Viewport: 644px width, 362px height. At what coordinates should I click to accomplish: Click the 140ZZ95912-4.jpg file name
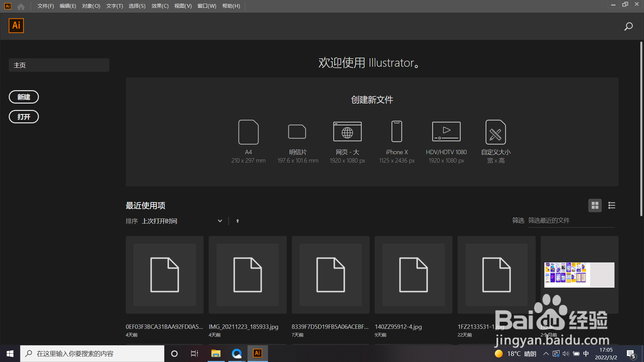398,326
